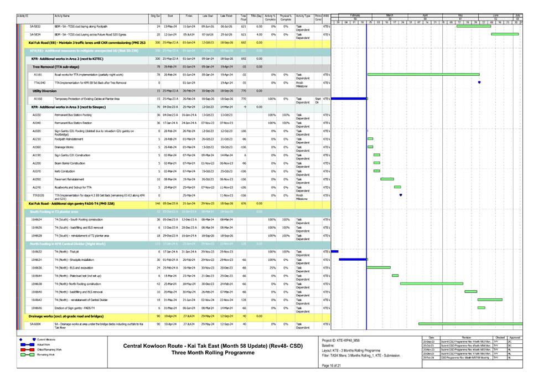The width and height of the screenshot is (554, 392).
Task: Click the Activity % Complete column header
Action: pyautogui.click(x=270, y=17)
